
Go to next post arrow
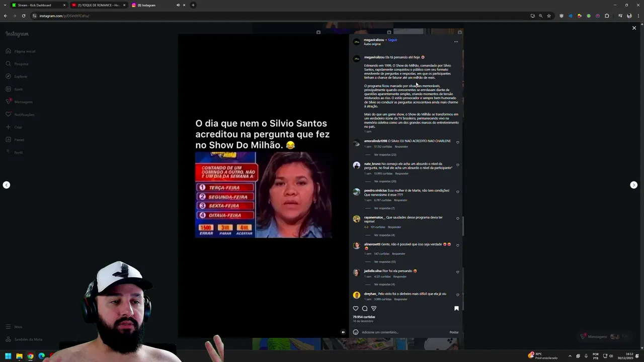[x=634, y=185]
